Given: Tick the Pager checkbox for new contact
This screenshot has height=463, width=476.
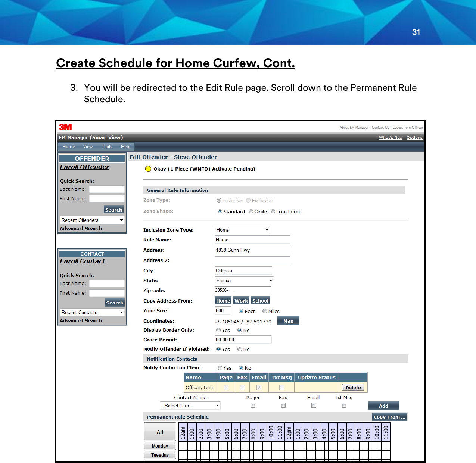Looking at the screenshot, I should (x=253, y=406).
